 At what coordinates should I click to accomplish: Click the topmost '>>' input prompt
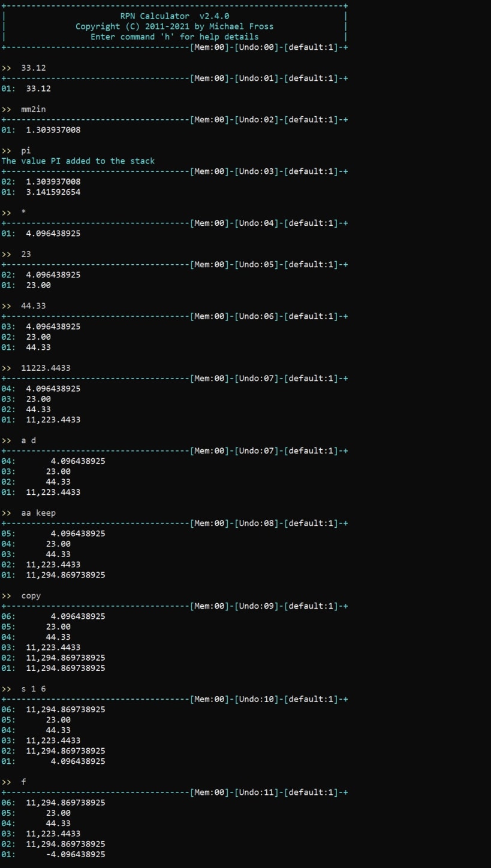(7, 68)
